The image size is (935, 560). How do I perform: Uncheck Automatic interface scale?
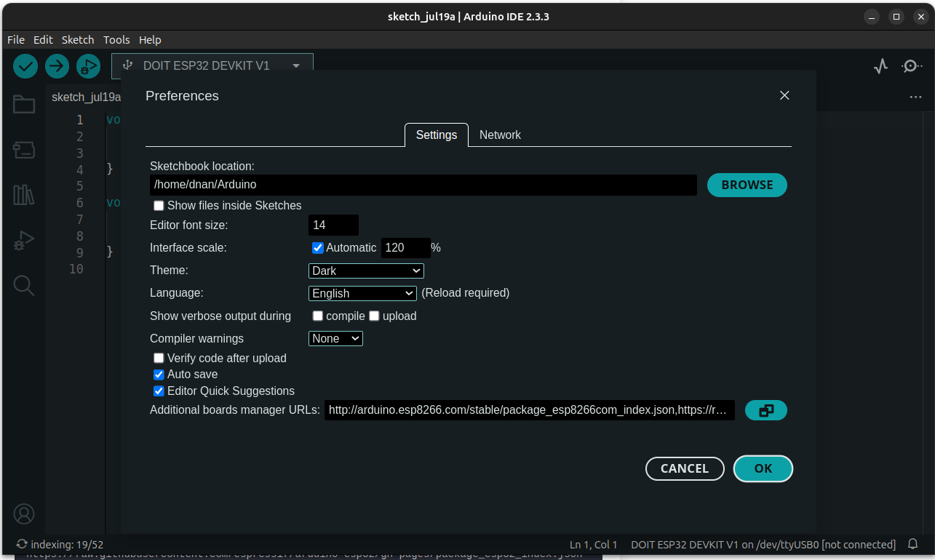click(318, 248)
